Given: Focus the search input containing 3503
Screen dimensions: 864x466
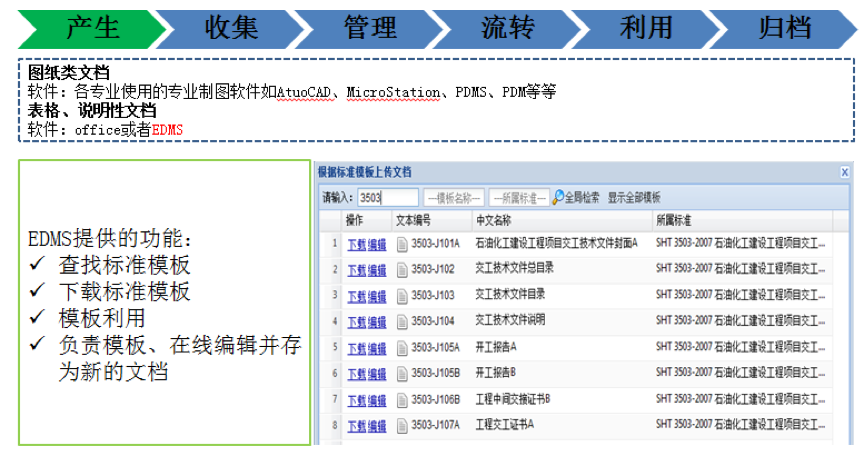Looking at the screenshot, I should (x=387, y=198).
